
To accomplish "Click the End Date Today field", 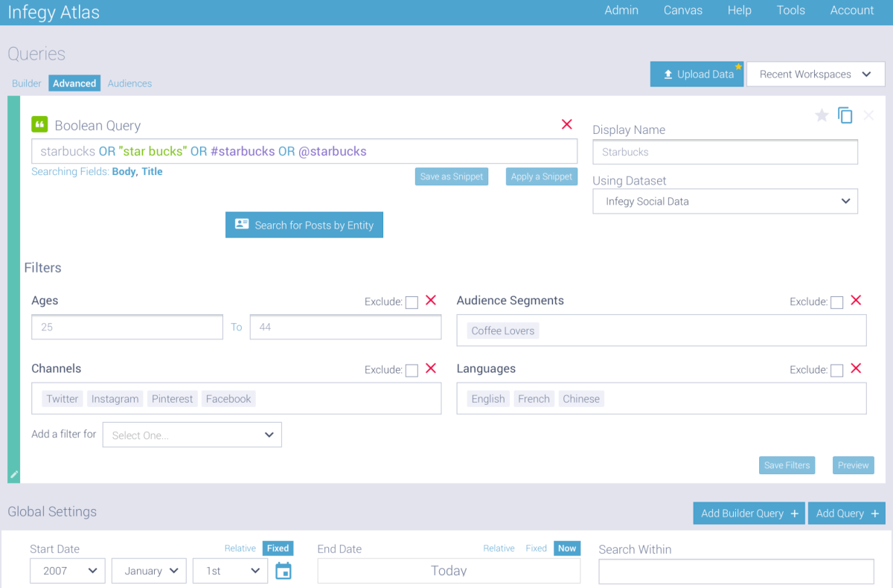I will (449, 571).
